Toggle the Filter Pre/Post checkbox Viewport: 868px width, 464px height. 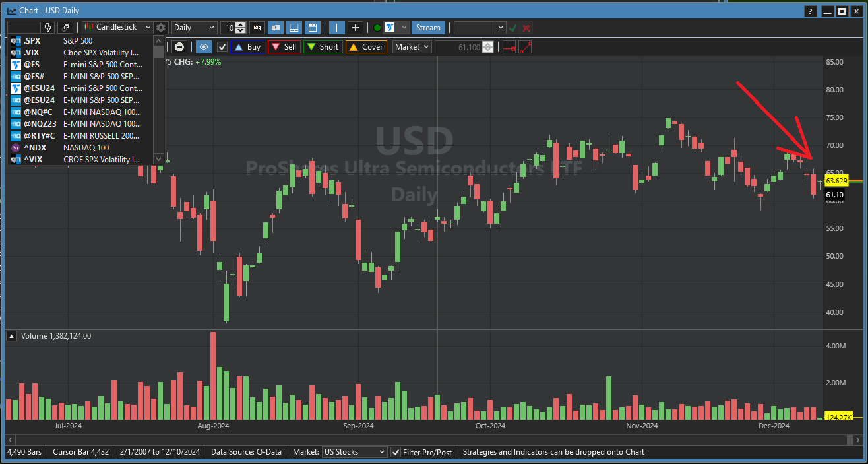pos(396,452)
